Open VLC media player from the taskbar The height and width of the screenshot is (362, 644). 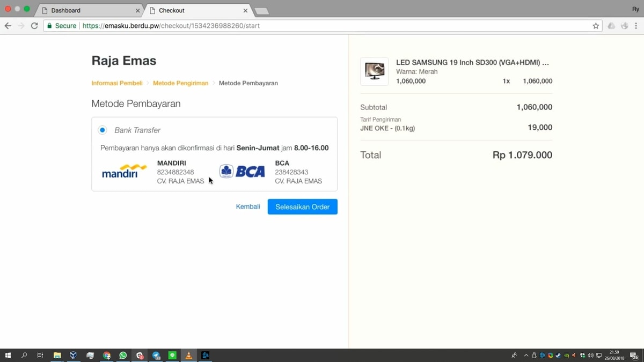point(188,356)
